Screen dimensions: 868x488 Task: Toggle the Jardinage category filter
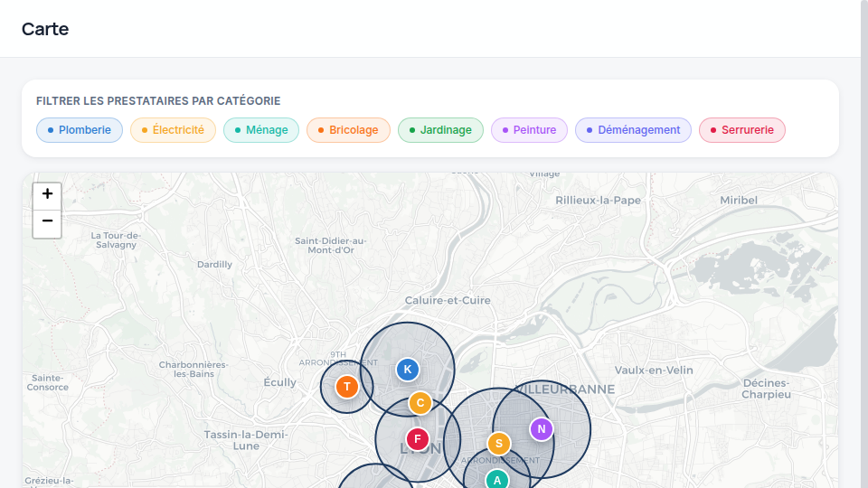point(440,130)
